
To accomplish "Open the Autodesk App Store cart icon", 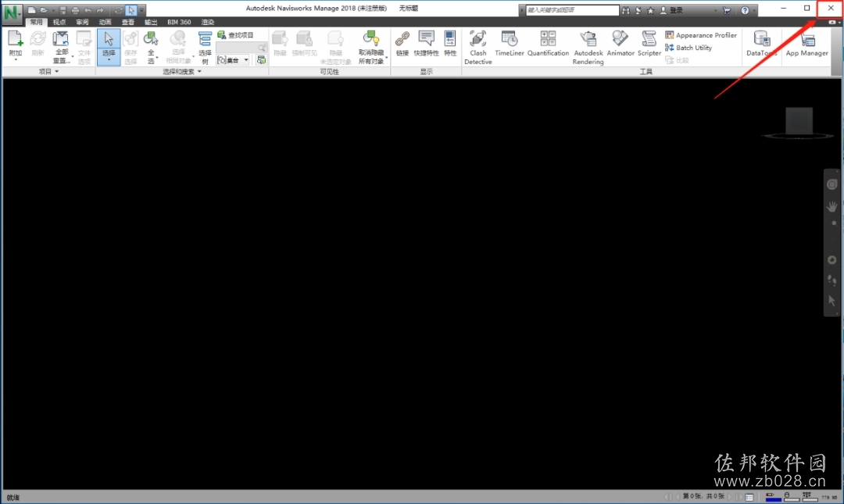I will (x=727, y=10).
